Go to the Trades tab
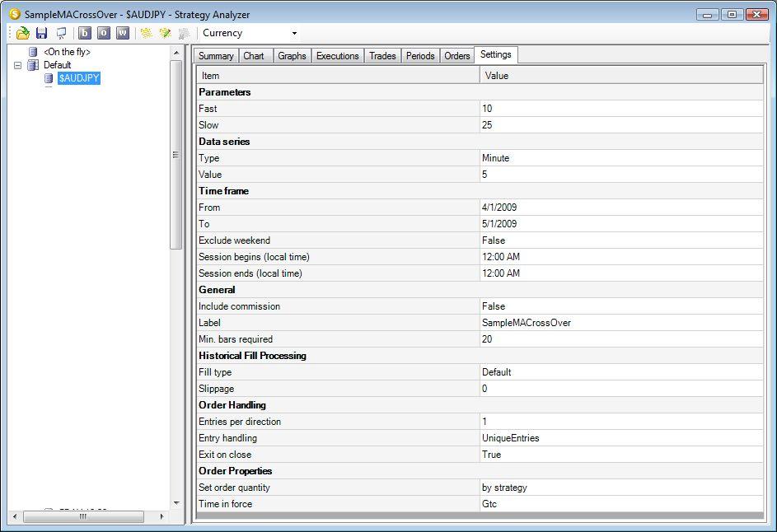 pos(382,56)
